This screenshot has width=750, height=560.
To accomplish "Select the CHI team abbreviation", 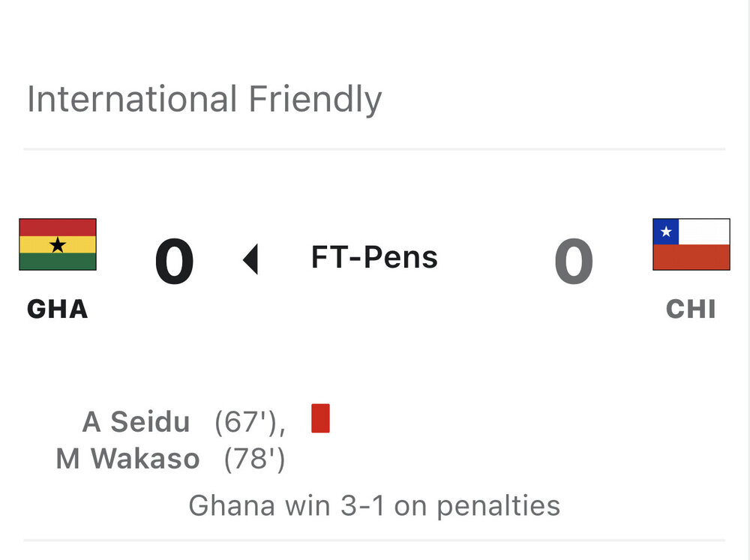I will pos(691,309).
